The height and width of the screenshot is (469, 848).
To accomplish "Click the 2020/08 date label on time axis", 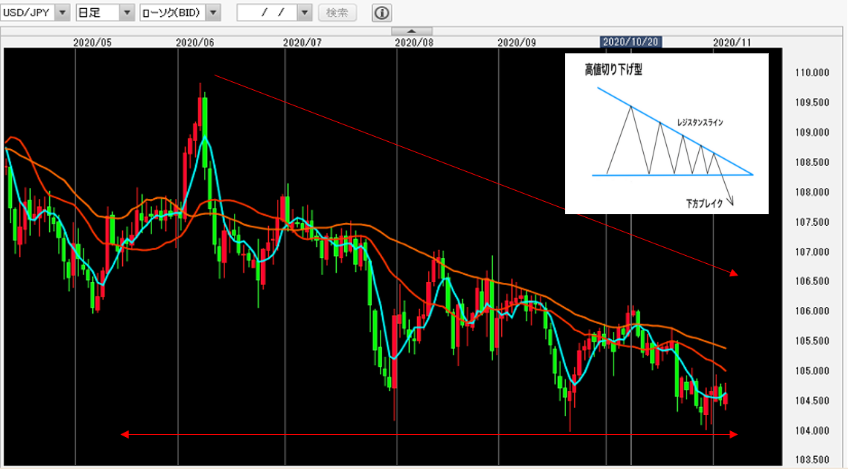I will click(x=414, y=43).
